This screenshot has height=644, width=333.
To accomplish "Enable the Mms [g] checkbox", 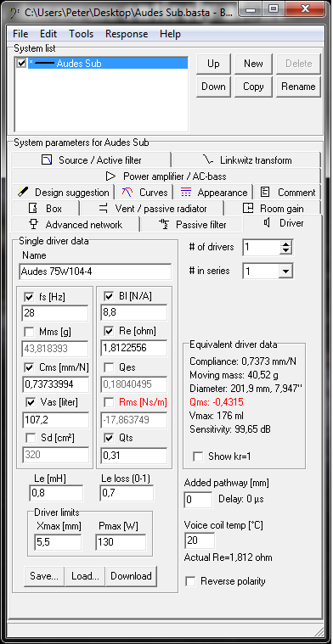I will [30, 332].
